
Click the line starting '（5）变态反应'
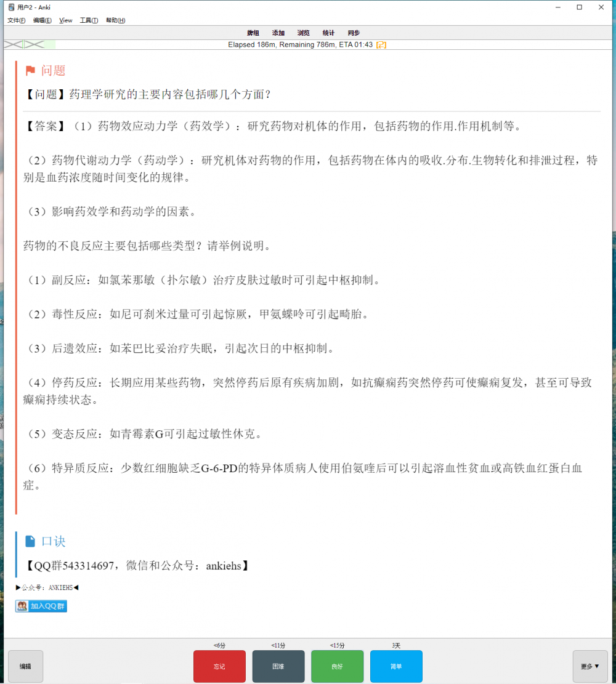click(144, 434)
